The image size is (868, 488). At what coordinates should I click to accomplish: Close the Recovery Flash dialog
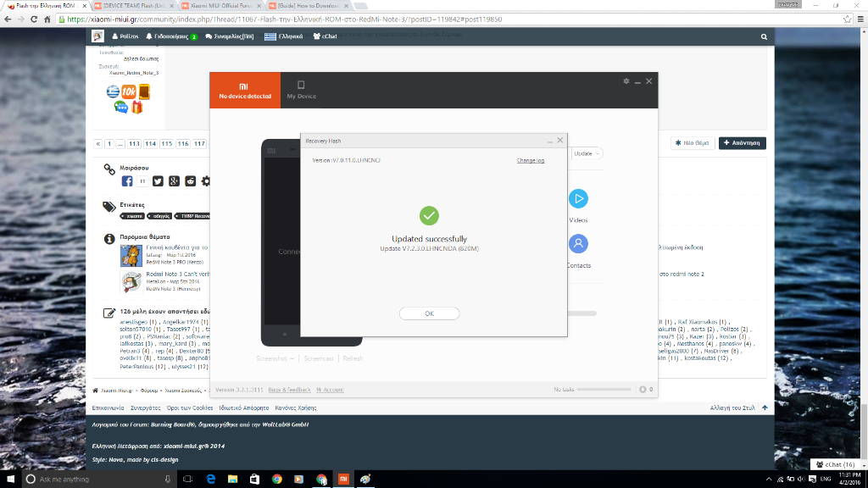tap(560, 141)
